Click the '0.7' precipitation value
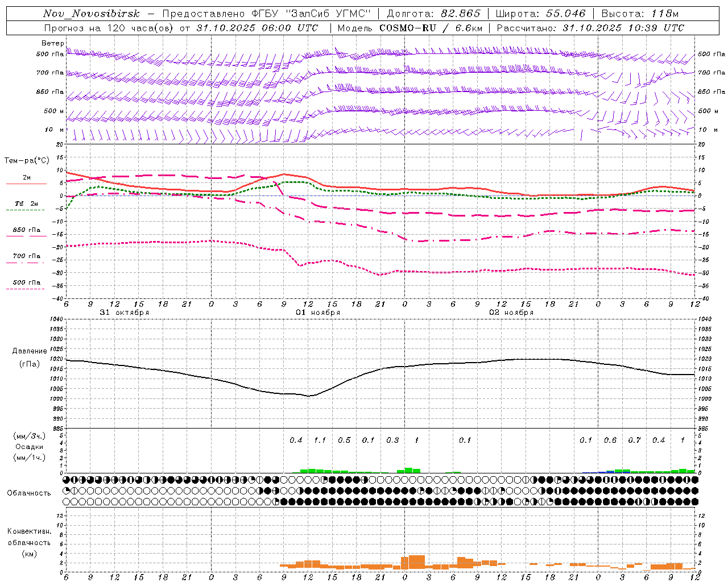Screen dimensions: 728x582 [x=634, y=440]
